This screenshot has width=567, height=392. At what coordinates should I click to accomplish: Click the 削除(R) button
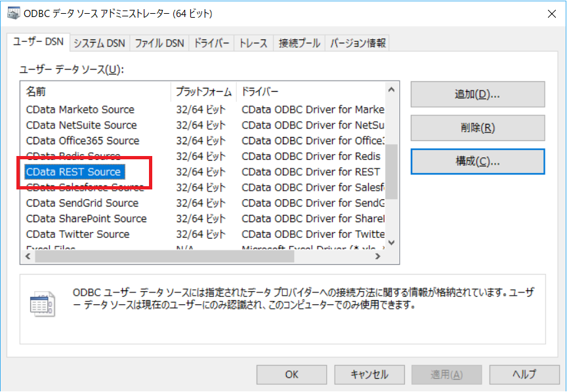478,128
